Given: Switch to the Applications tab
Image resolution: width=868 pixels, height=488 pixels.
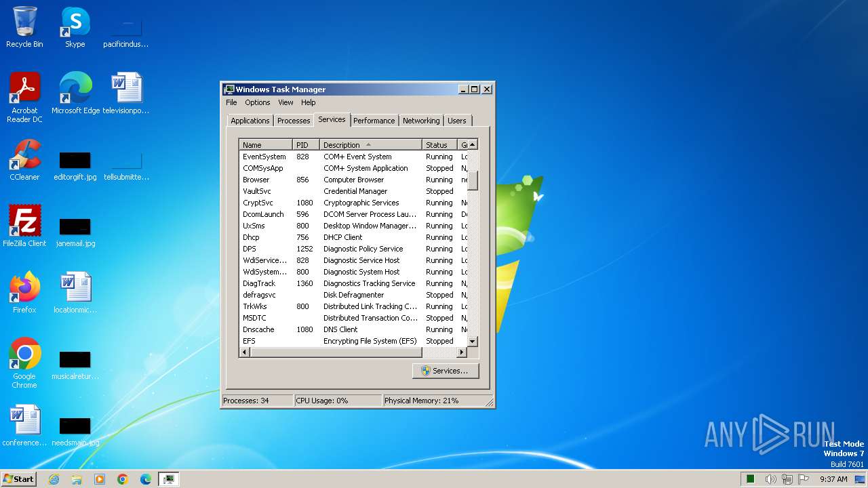Looking at the screenshot, I should [250, 121].
